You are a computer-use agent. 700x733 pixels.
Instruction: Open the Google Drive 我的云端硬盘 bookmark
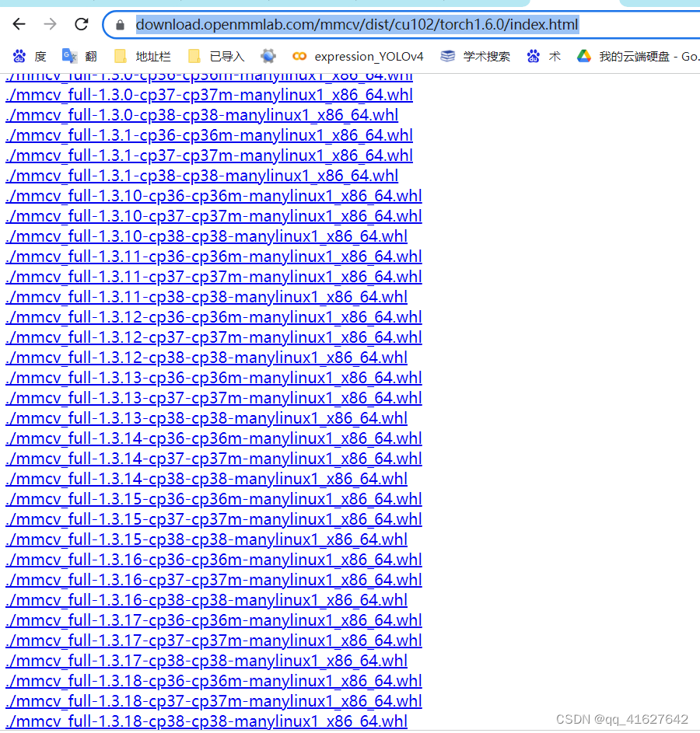point(638,57)
